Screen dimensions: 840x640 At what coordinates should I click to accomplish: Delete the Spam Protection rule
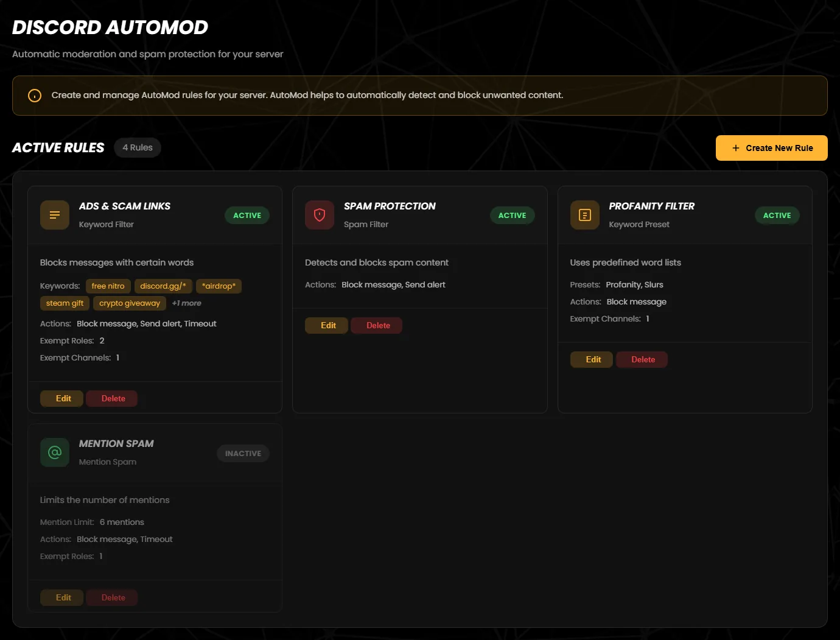(x=377, y=325)
